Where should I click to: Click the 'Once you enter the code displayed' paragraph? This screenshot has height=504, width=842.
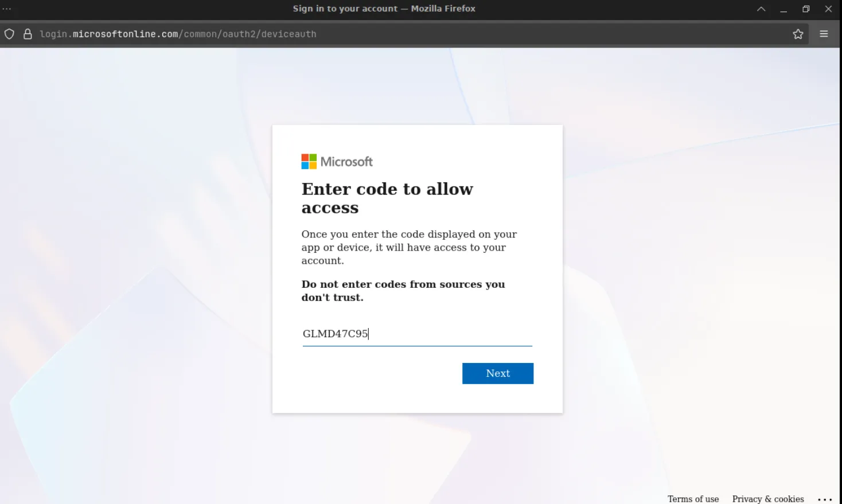click(409, 247)
